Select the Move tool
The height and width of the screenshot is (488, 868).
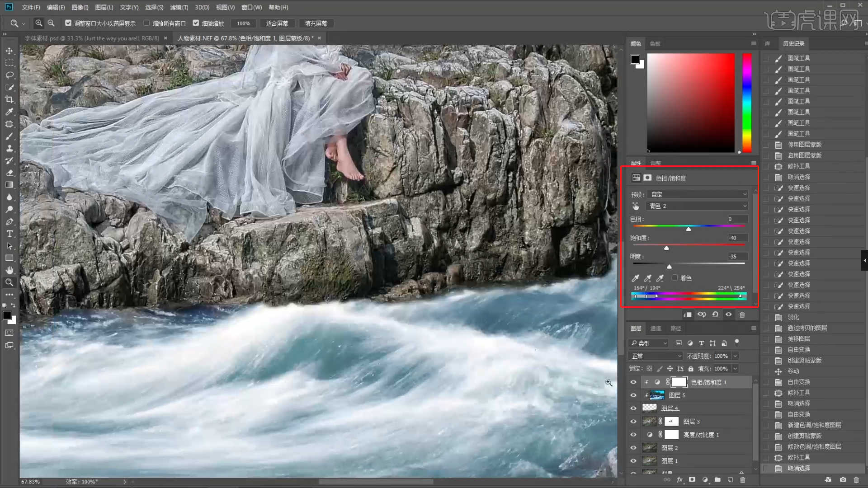(9, 51)
